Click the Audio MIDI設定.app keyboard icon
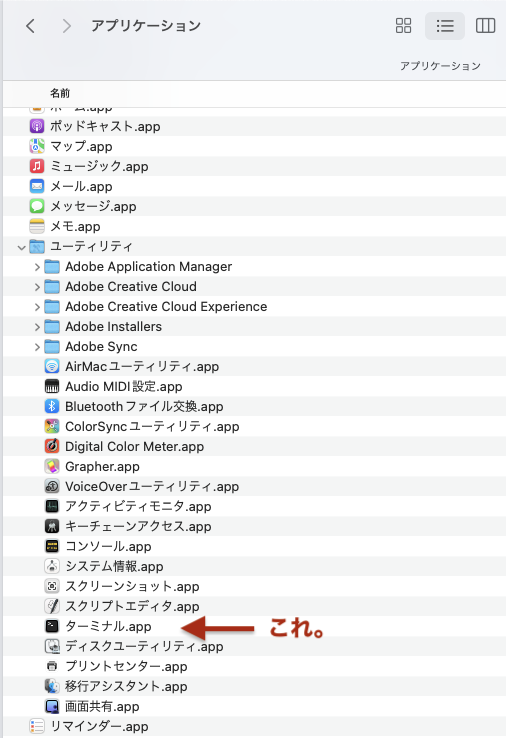 [x=52, y=386]
